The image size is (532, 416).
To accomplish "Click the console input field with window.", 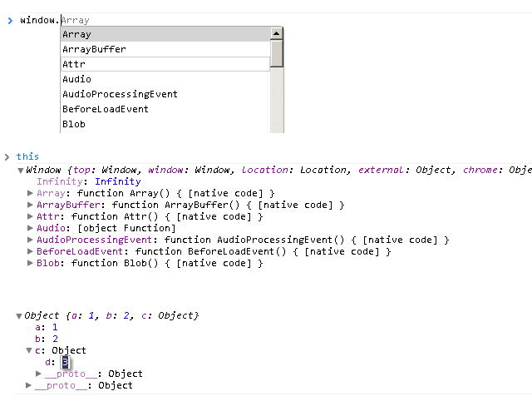I will pos(275,20).
